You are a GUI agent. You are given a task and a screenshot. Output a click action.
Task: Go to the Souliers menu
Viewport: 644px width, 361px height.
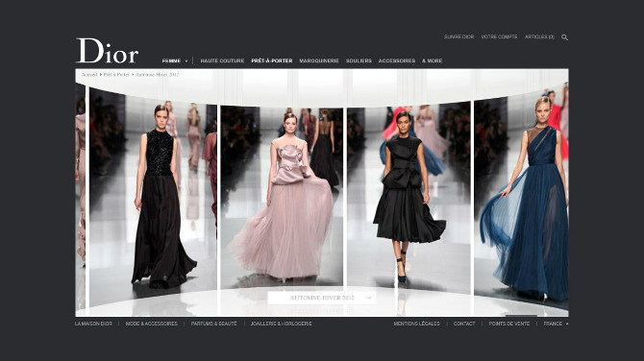coord(359,60)
